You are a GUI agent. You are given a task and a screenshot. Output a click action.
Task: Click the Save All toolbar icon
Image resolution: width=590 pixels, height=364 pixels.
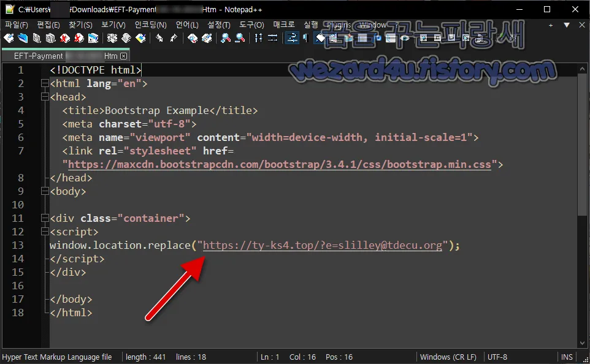[x=50, y=38]
